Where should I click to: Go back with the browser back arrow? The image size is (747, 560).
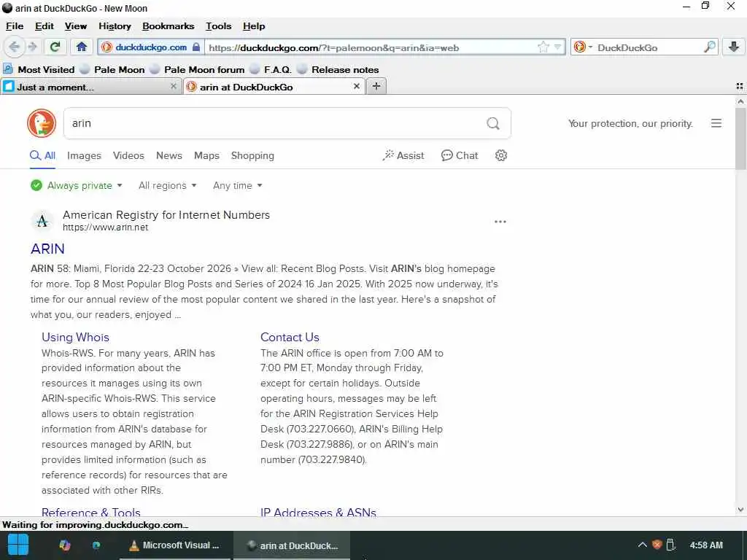pyautogui.click(x=15, y=47)
